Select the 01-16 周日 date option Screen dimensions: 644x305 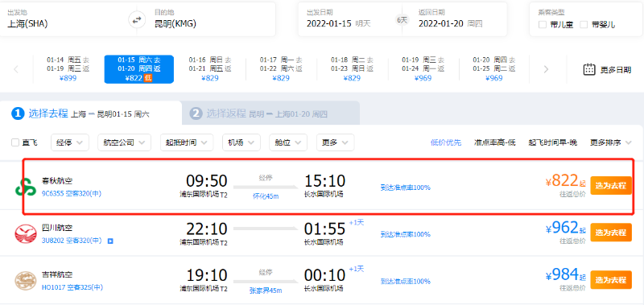pos(210,69)
